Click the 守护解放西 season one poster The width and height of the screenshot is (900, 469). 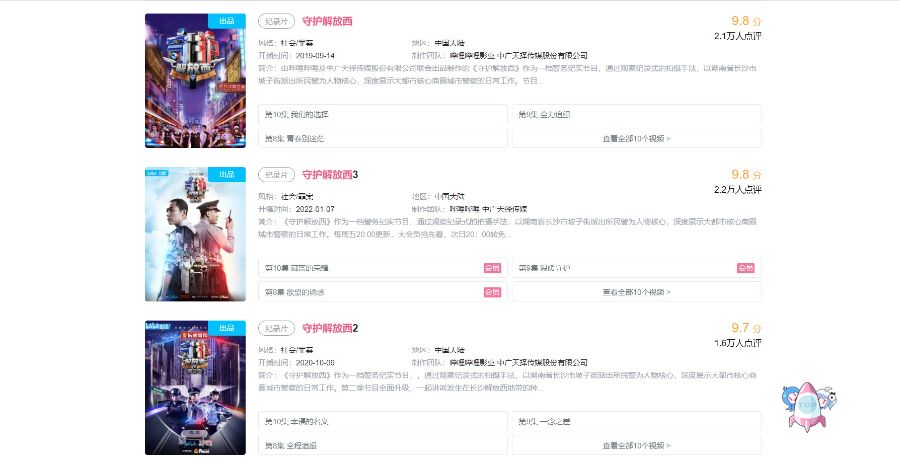pyautogui.click(x=195, y=80)
